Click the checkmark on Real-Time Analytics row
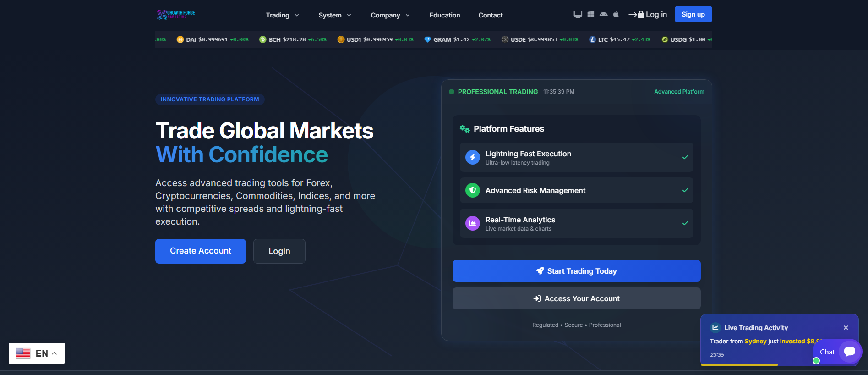This screenshot has height=375, width=868. click(685, 223)
